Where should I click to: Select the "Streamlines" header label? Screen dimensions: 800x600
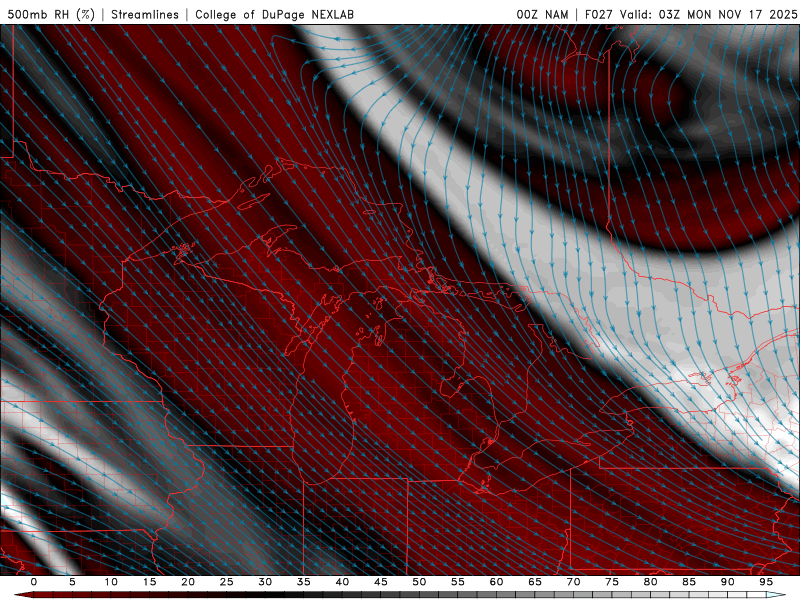tap(145, 14)
